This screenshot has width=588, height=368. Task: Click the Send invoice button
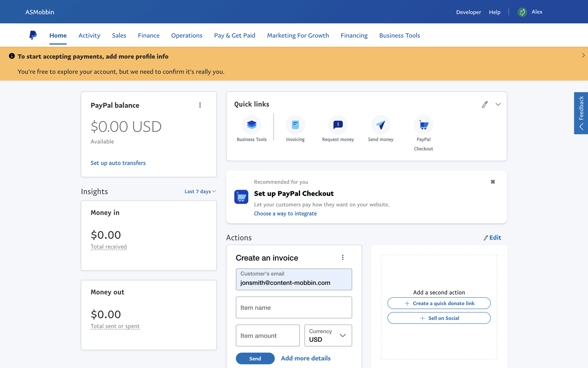coord(255,358)
